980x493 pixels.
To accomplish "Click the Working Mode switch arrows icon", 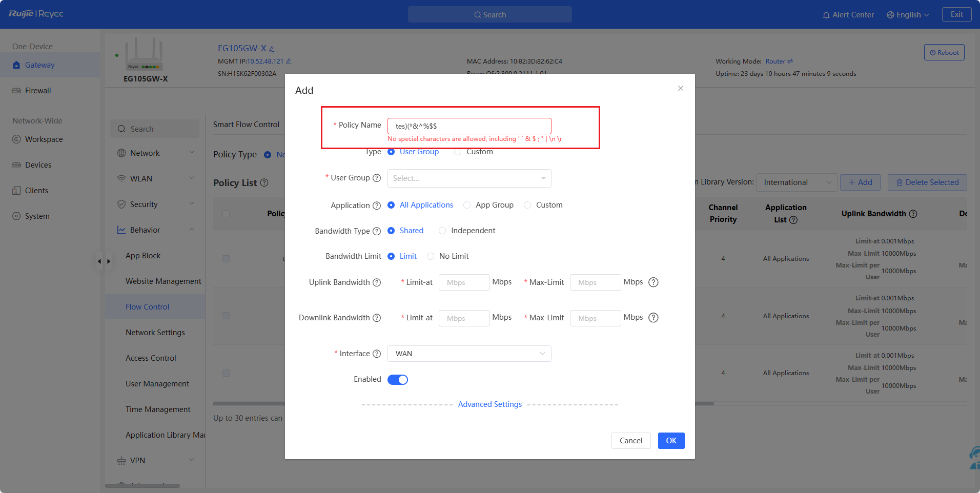I will 790,61.
